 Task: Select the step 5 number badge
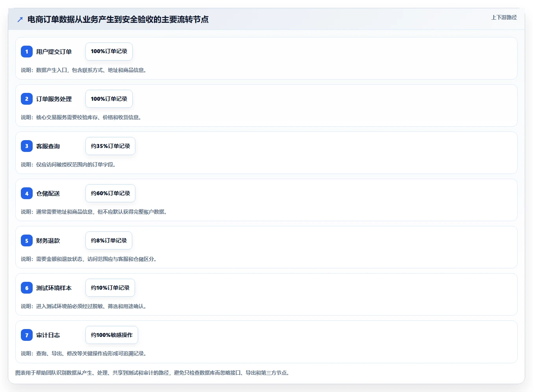[x=27, y=240]
